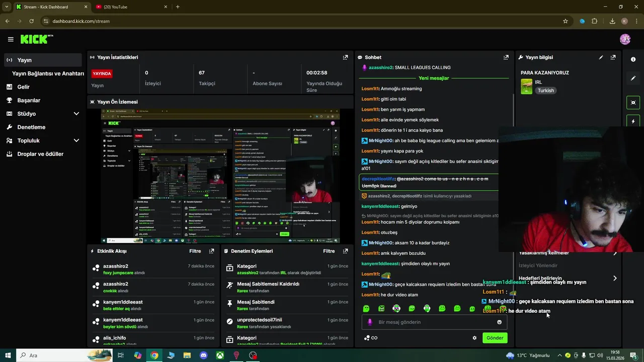Image resolution: width=644 pixels, height=362 pixels.
Task: Click the red YAYINDA live badge
Action: pos(102,73)
